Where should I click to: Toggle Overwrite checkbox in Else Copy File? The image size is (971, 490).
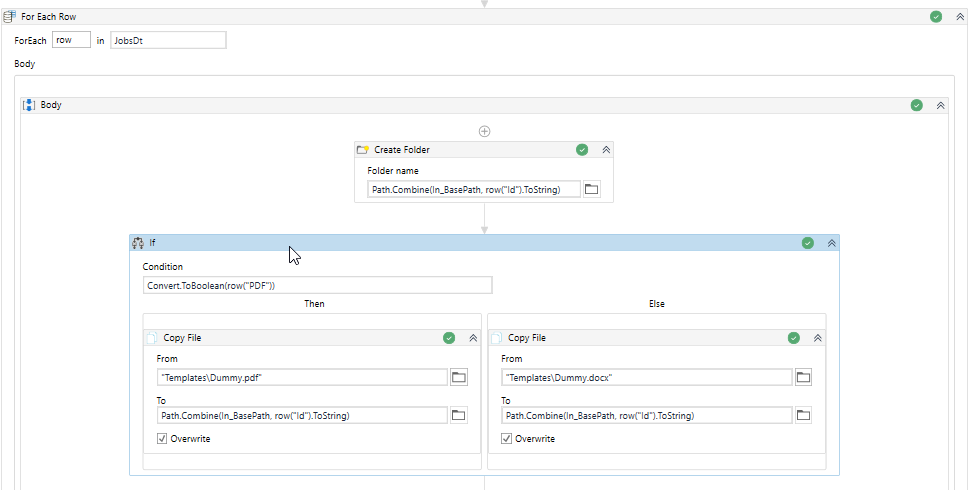pos(506,438)
